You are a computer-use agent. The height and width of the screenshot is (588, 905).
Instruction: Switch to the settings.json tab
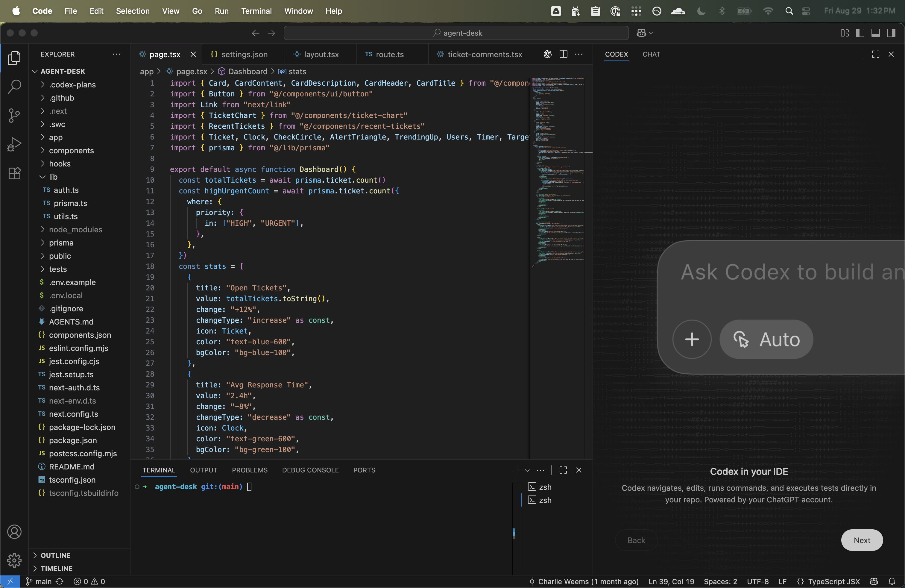pos(244,54)
